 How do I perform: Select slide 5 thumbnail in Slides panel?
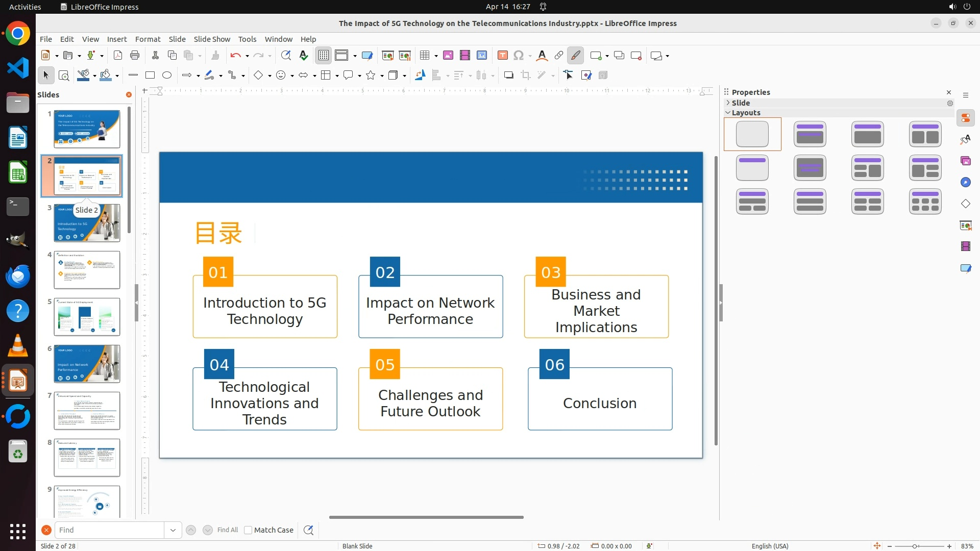click(87, 317)
